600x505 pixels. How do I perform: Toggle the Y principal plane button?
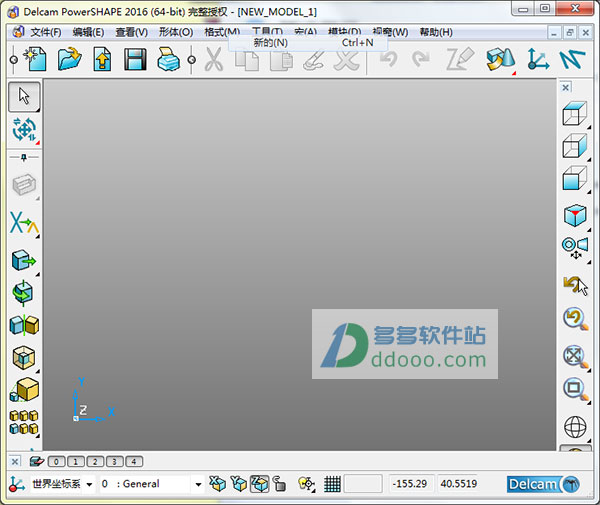coord(239,484)
